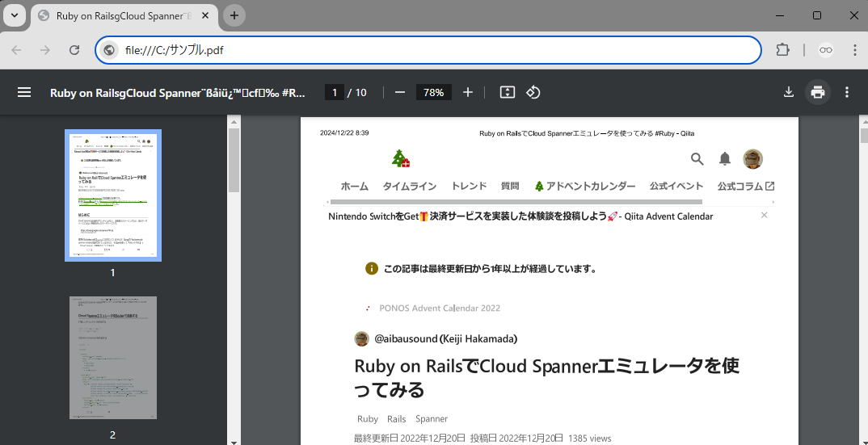Minimize the browser window
This screenshot has height=445, width=868.
click(x=779, y=15)
